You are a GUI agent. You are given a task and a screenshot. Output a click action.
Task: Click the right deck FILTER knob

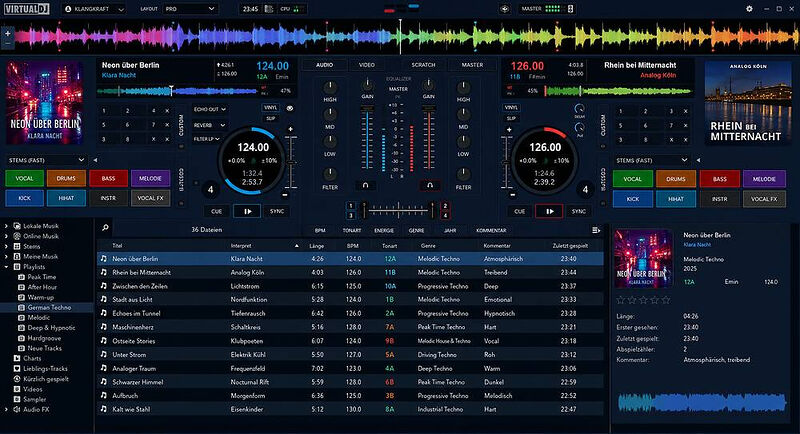pyautogui.click(x=463, y=174)
